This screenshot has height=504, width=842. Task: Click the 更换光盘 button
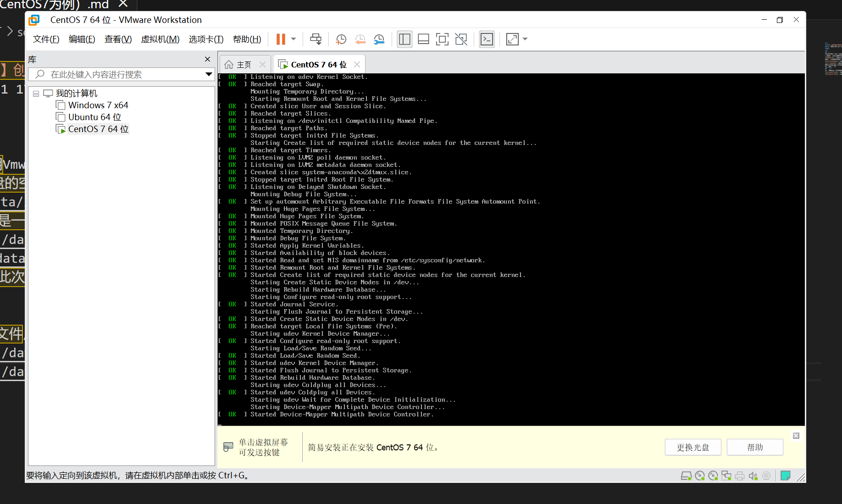(693, 447)
